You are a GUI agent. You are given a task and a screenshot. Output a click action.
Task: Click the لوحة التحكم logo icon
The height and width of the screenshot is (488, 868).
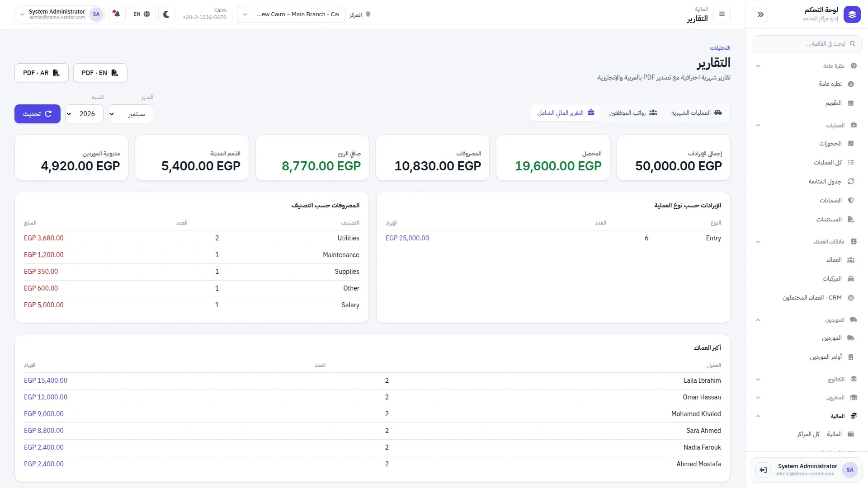852,14
